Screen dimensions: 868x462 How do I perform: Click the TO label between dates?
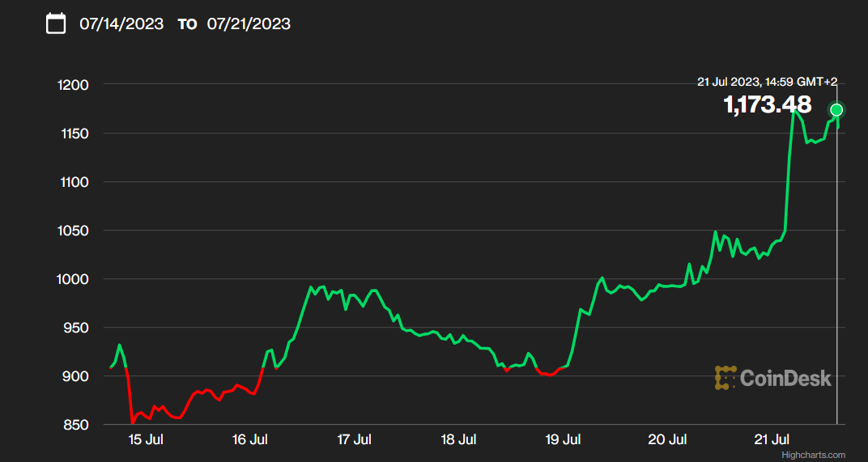(x=187, y=24)
